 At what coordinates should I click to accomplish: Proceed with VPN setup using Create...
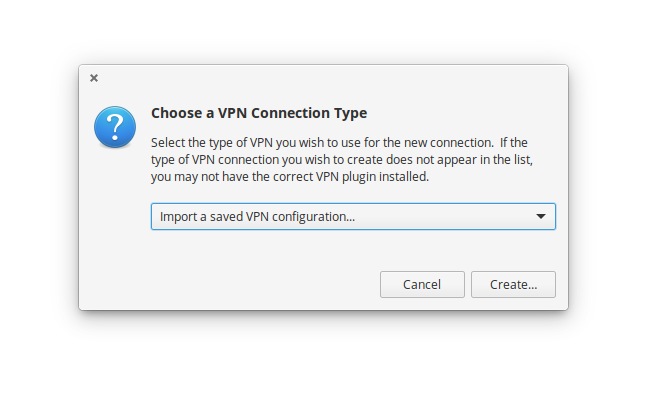coord(513,284)
